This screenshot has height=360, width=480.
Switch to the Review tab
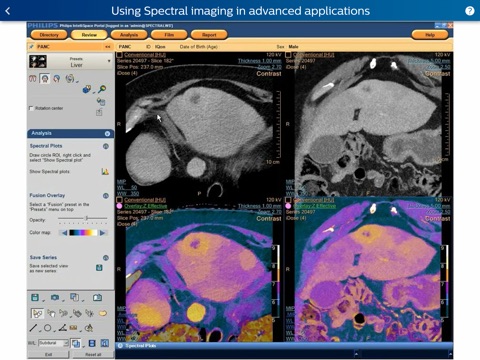[89, 35]
